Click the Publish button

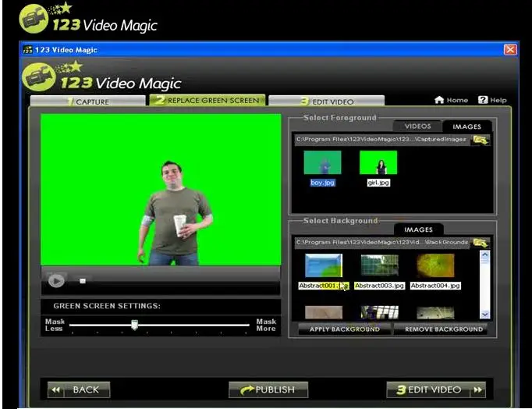268,389
